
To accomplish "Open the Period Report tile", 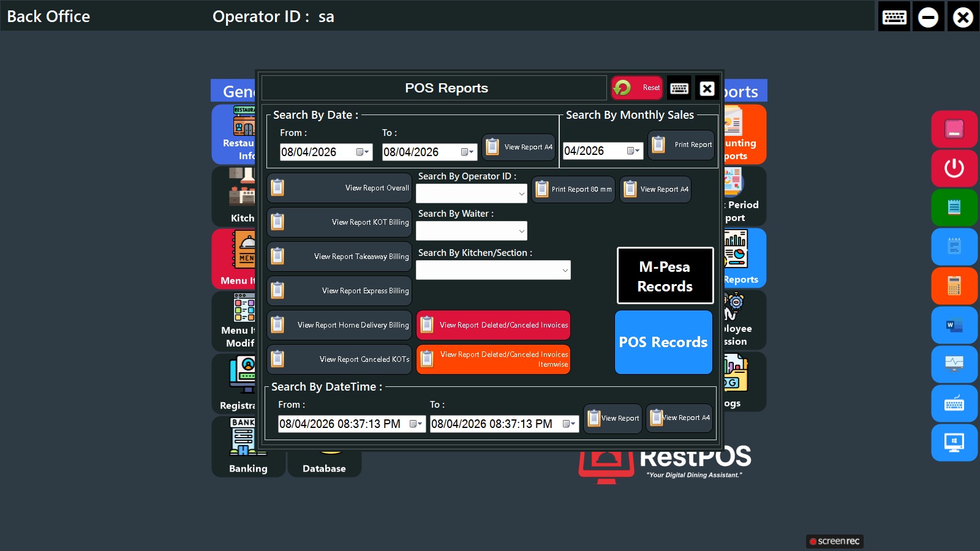I will tap(745, 196).
